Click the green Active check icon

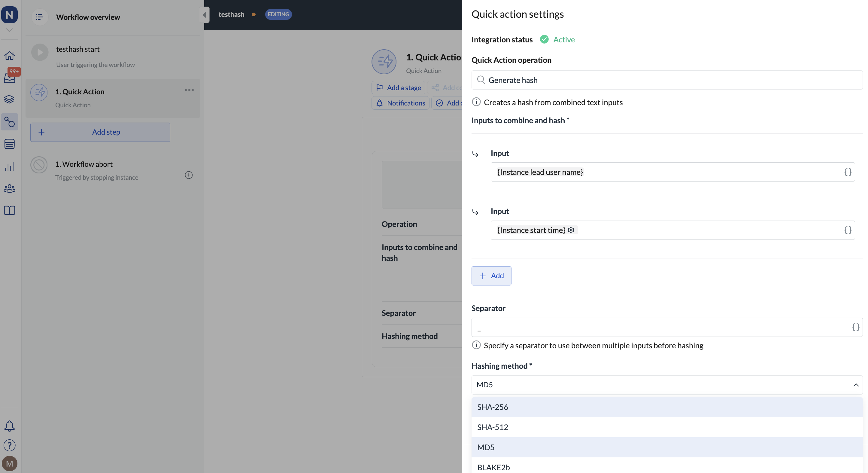(544, 39)
